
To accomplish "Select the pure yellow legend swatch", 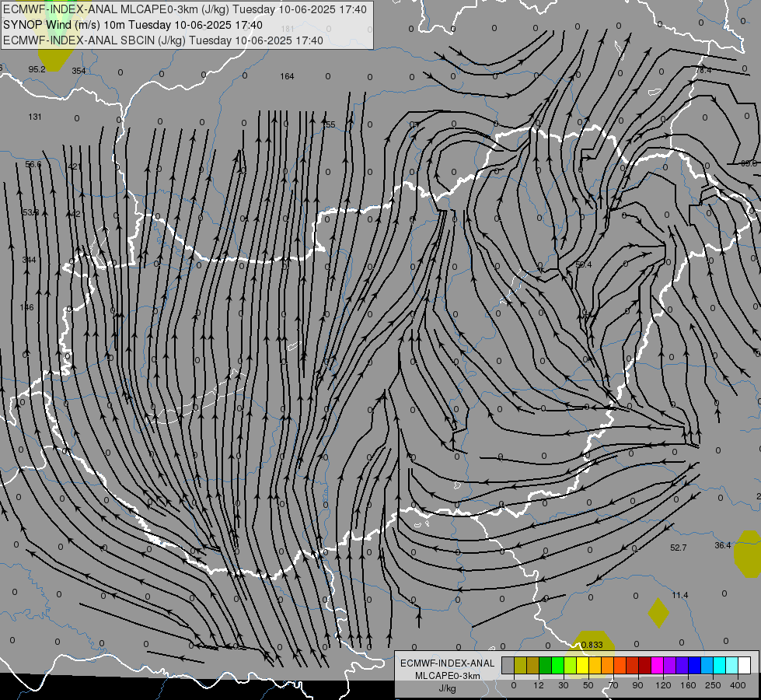I will (x=582, y=665).
